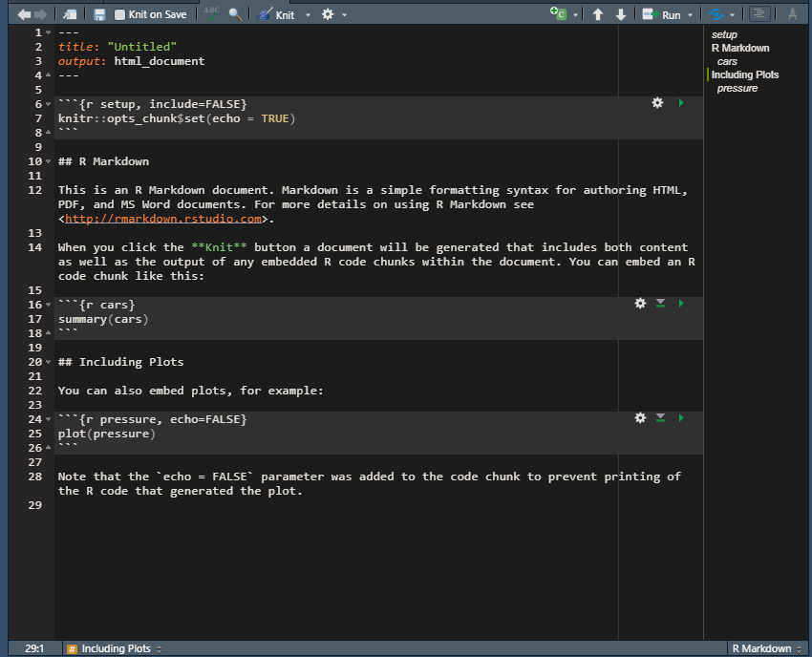Viewport: 812px width, 657px height.
Task: Open setup chunk options gear
Action: [x=657, y=102]
